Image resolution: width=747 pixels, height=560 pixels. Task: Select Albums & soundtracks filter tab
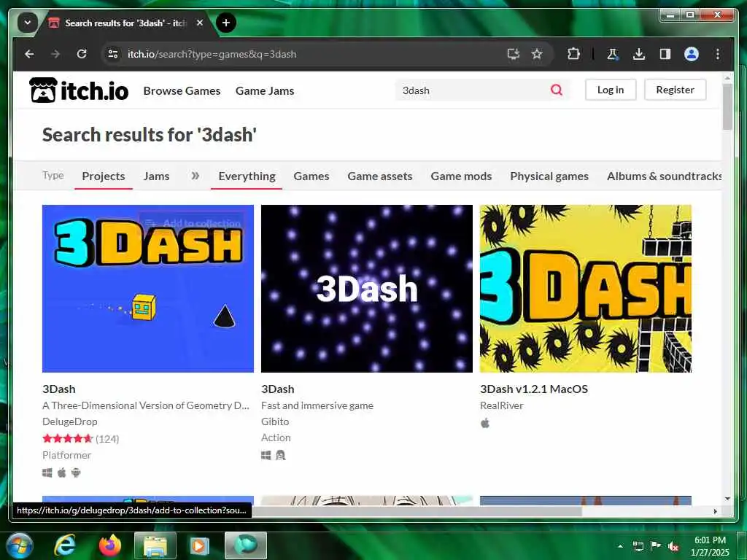click(x=664, y=176)
